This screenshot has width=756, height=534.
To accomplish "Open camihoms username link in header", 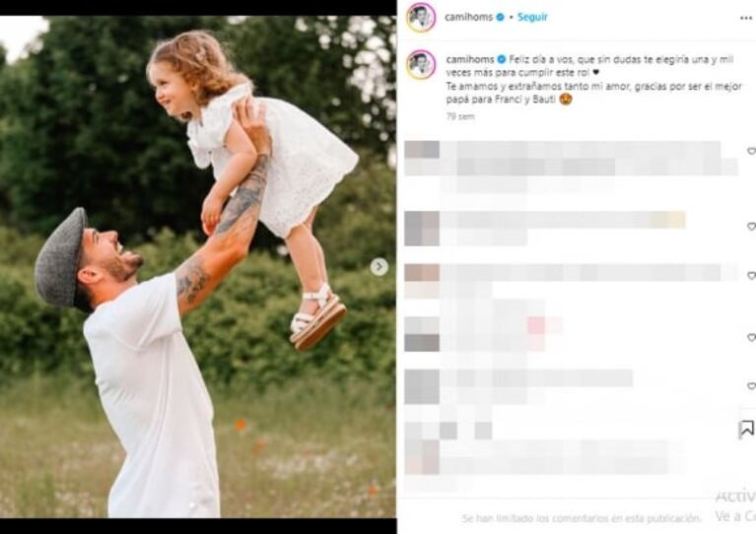I will [x=468, y=17].
